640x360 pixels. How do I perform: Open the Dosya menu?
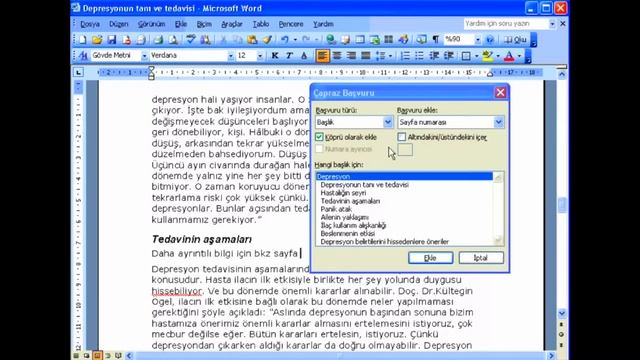90,24
